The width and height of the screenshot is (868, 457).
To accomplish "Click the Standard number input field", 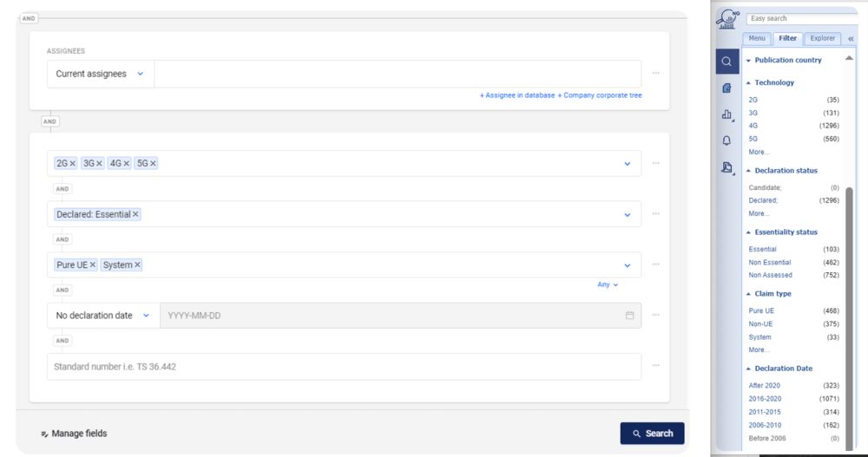I will [x=343, y=367].
